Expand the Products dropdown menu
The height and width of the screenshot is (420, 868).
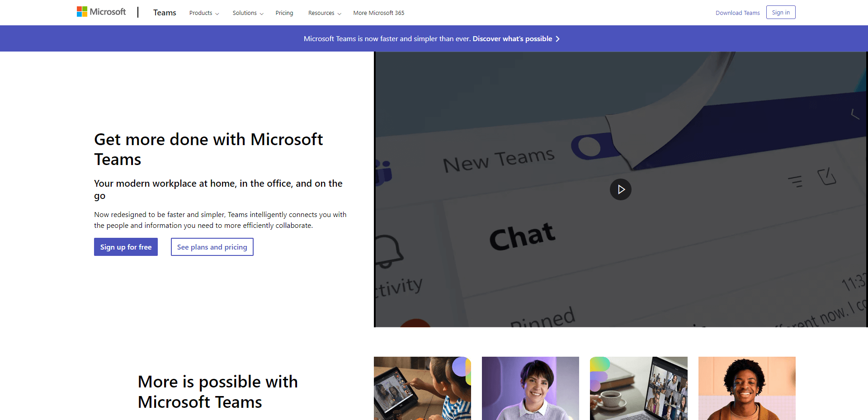[x=204, y=13]
